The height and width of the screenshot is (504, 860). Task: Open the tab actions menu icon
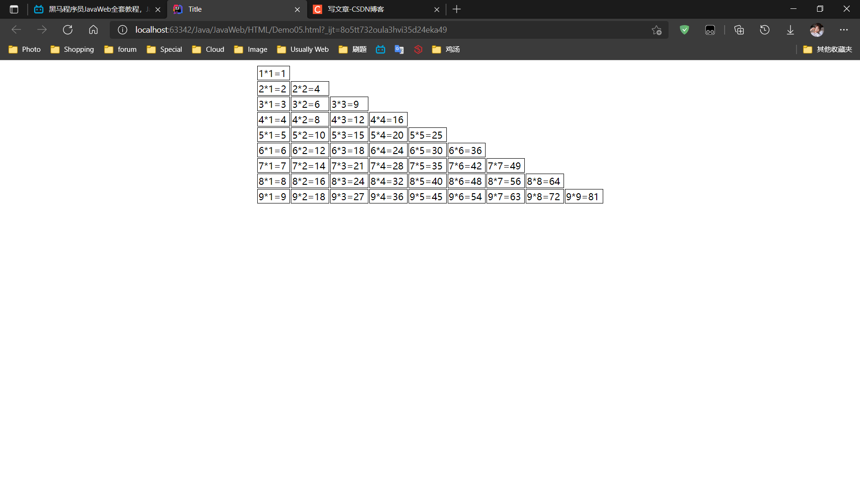pyautogui.click(x=14, y=9)
